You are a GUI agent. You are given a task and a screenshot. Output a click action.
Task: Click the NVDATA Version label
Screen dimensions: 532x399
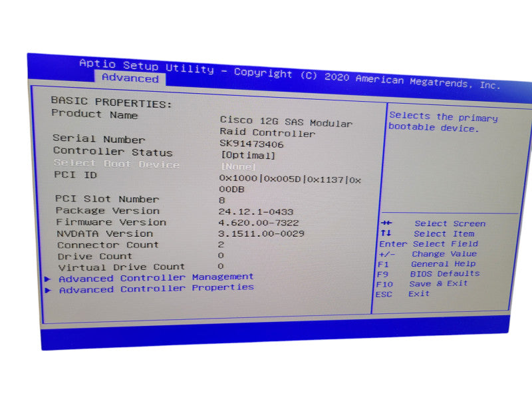point(105,233)
